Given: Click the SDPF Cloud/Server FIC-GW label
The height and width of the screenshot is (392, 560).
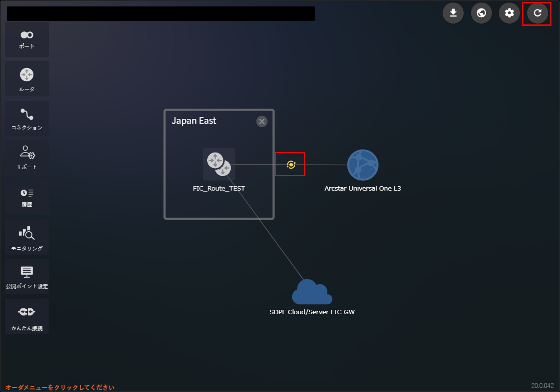Looking at the screenshot, I should (x=312, y=312).
